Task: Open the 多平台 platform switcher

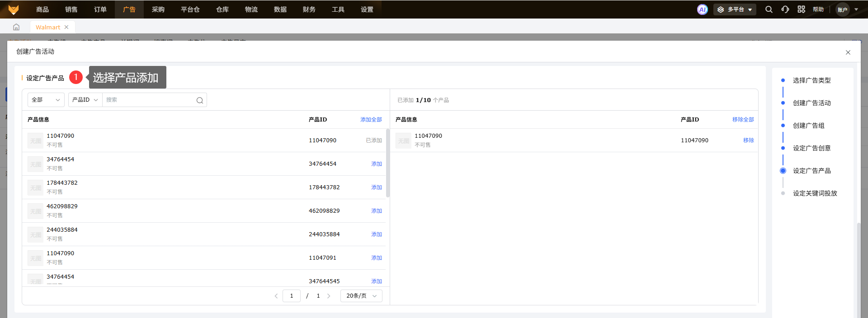Action: 735,9
